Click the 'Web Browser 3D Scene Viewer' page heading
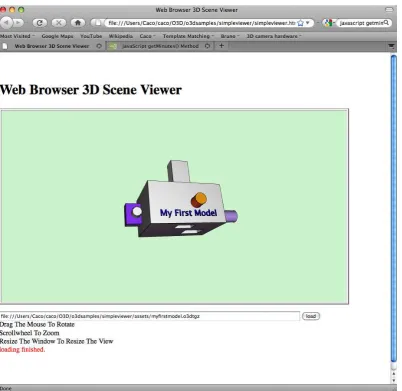Viewport: 402px width, 391px height. (91, 89)
